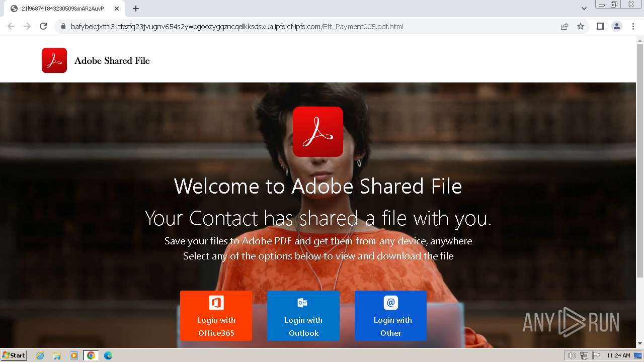Click the Chrome taskbar icon
This screenshot has width=644, height=362.
pos(91,355)
